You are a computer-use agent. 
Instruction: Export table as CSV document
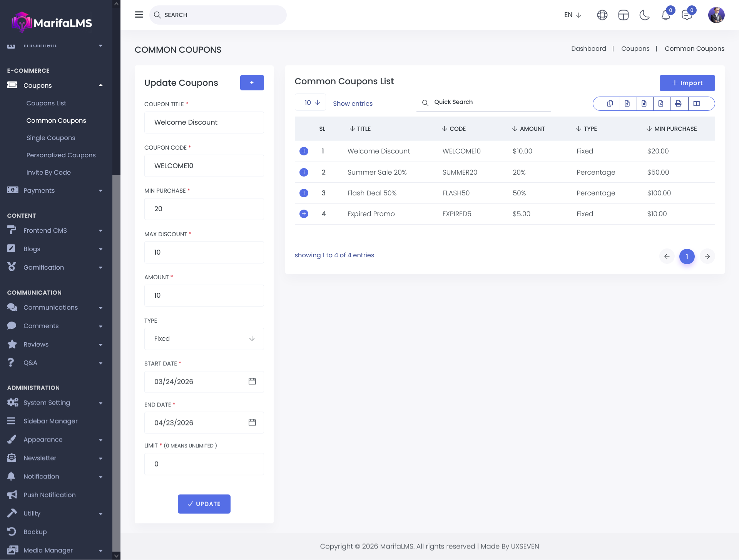tap(644, 103)
